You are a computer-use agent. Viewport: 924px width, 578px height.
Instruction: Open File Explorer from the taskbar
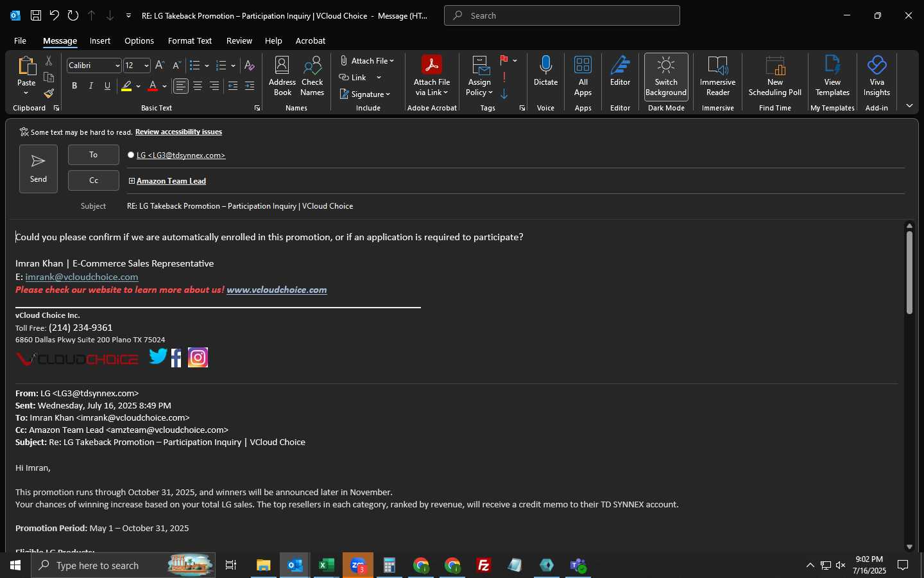(263, 565)
